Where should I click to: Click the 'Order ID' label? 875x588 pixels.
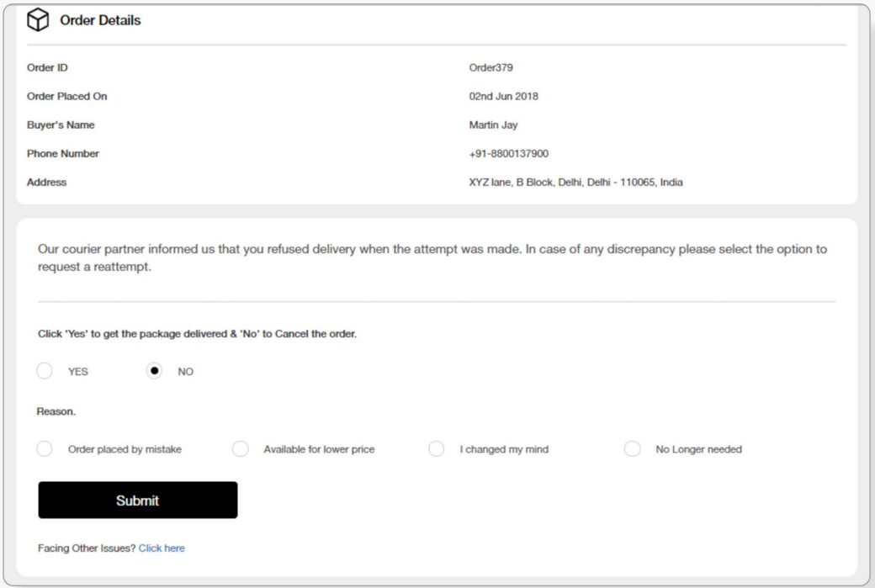(x=47, y=67)
